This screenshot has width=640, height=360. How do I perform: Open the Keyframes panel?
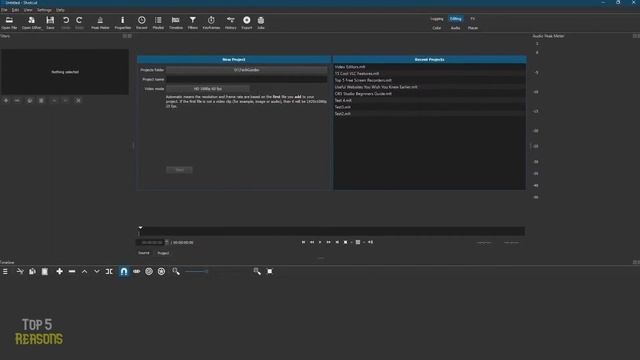point(211,23)
